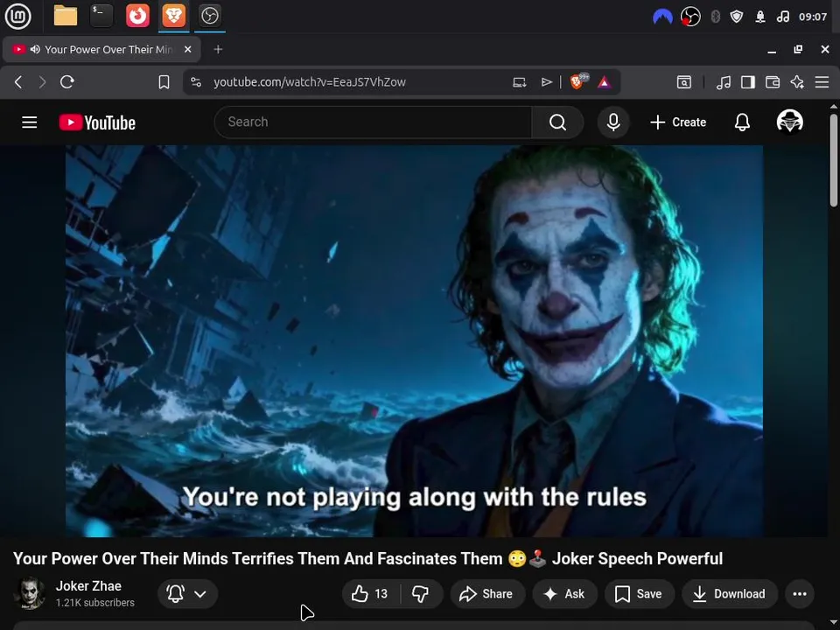
Task: Open the YouTube notifications bell
Action: [x=742, y=122]
